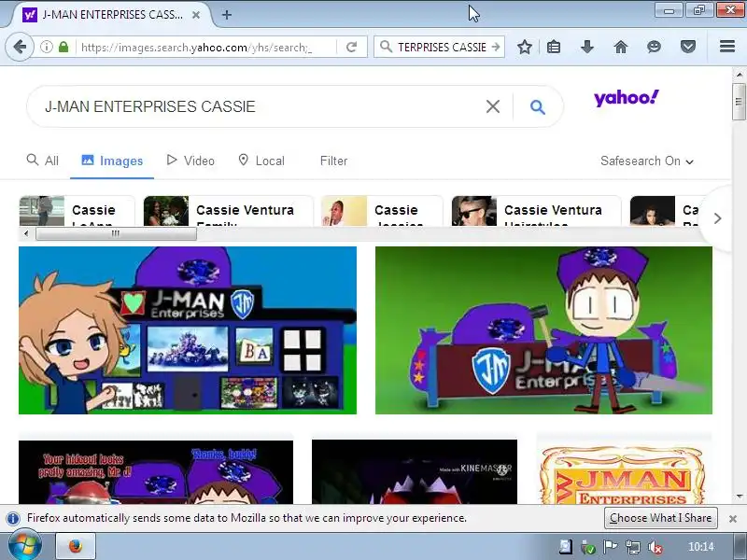
Task: Select the Cassie LeAnn suggestion chip
Action: tap(77, 211)
